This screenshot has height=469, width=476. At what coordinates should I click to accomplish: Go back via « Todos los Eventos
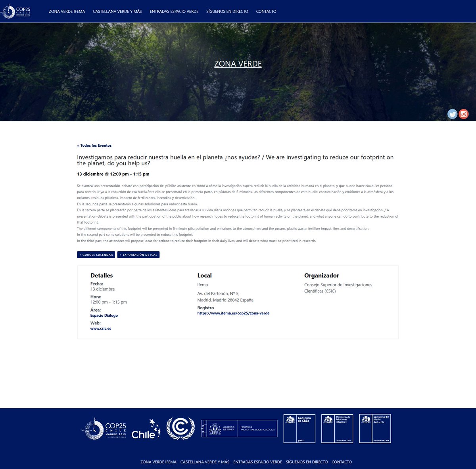click(94, 145)
